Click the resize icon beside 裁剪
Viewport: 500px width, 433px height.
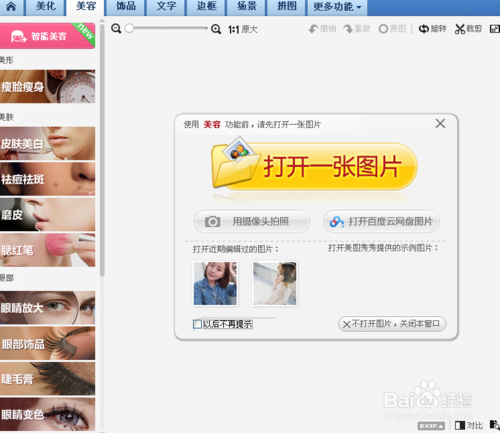click(495, 29)
